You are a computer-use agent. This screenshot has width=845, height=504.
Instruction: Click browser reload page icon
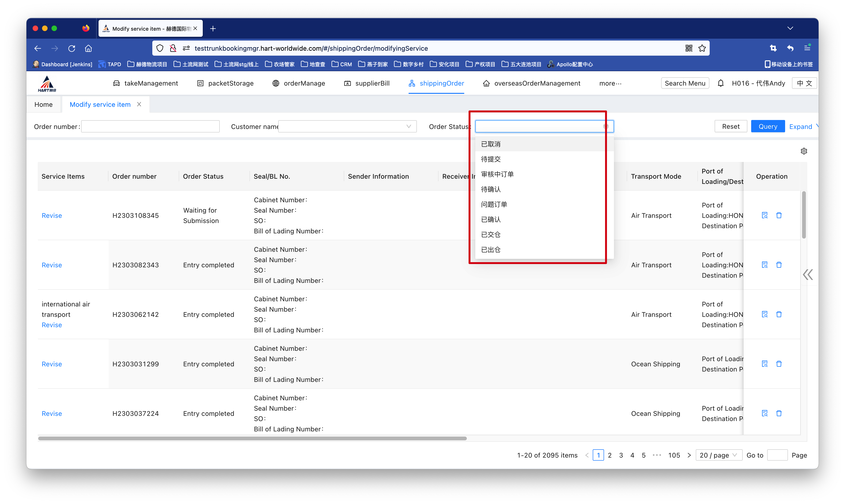pos(72,48)
